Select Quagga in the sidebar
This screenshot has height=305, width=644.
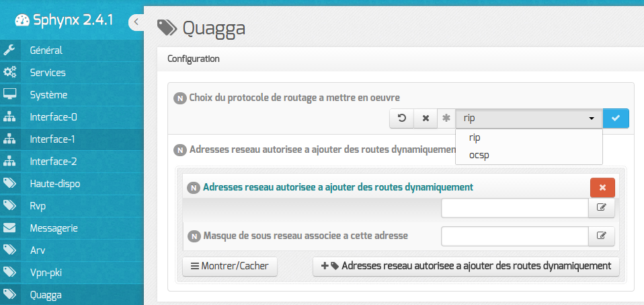tap(72, 295)
